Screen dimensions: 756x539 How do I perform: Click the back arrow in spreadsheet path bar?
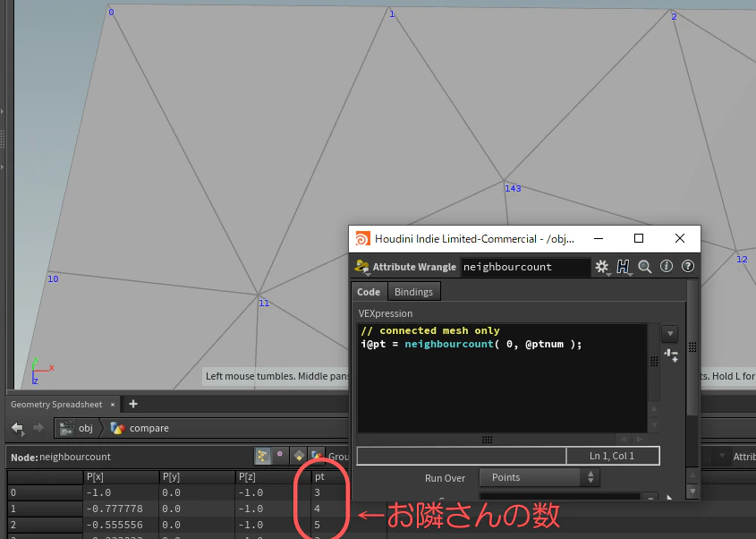pos(18,428)
